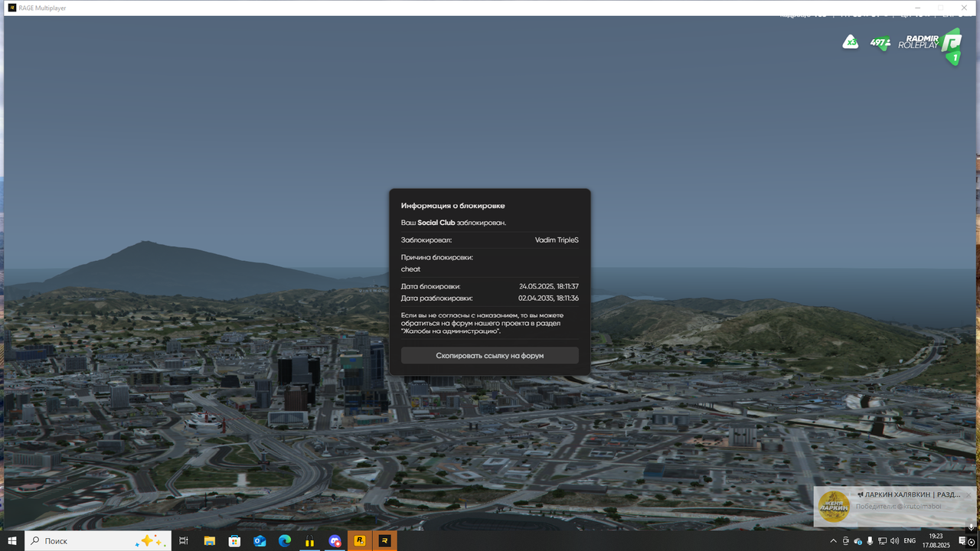Click 'Скопировать ссылку на форум' button
Image resolution: width=980 pixels, height=551 pixels.
pyautogui.click(x=490, y=355)
